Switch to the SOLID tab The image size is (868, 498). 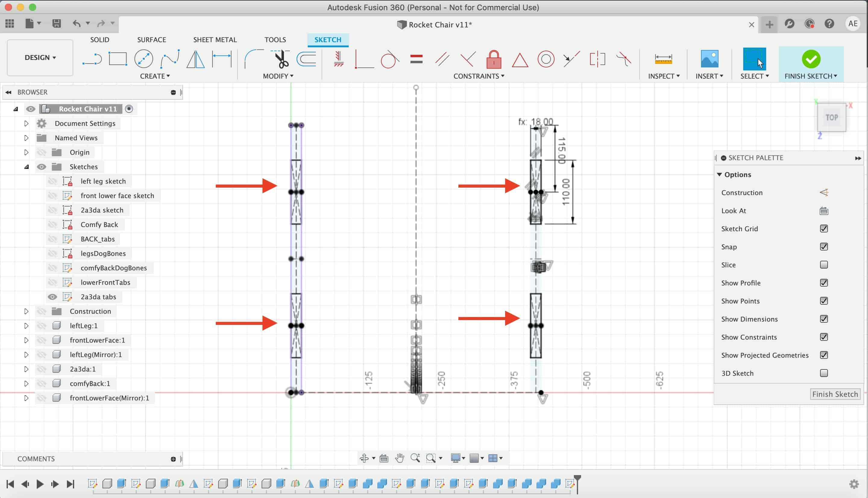[99, 39]
